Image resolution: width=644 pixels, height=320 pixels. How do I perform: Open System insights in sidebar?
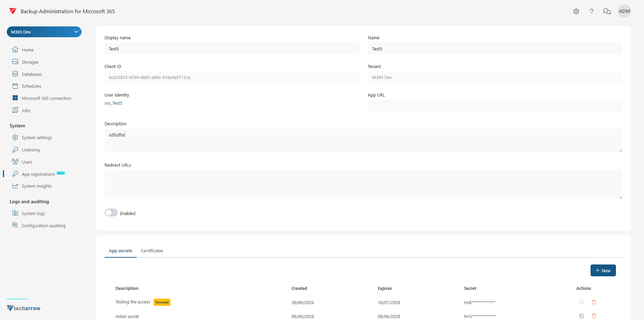coord(37,186)
